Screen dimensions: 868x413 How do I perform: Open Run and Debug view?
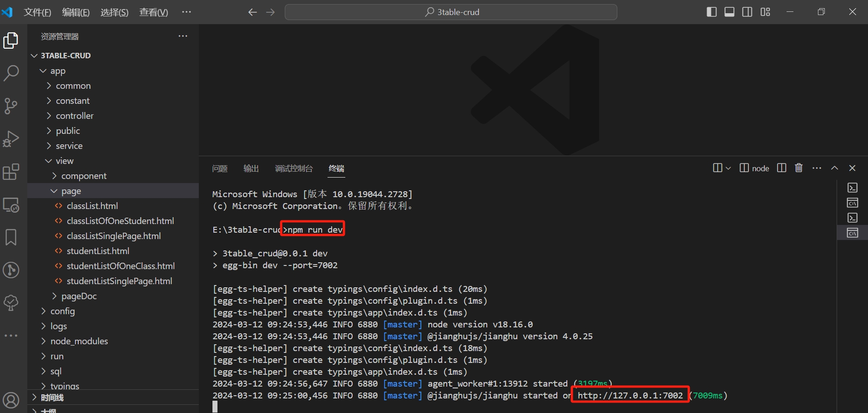coord(11,139)
